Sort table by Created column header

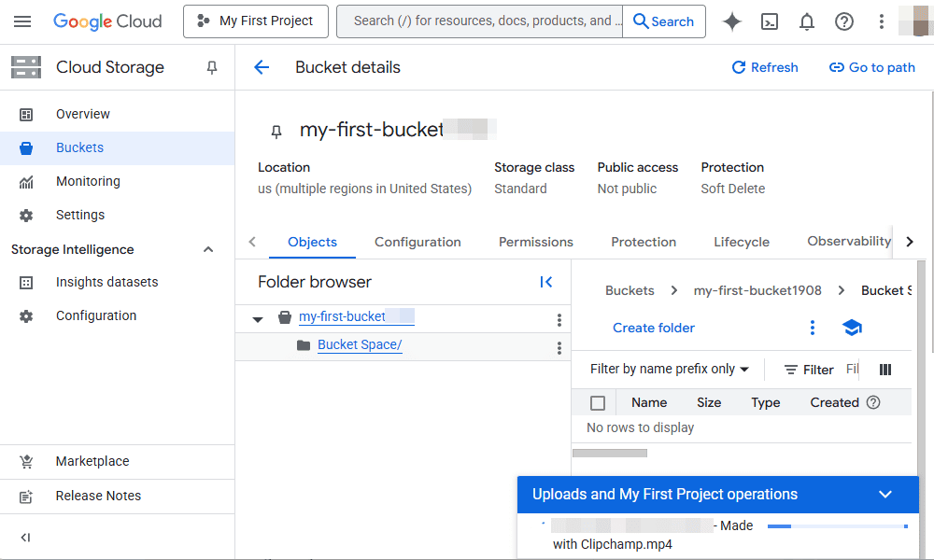834,403
